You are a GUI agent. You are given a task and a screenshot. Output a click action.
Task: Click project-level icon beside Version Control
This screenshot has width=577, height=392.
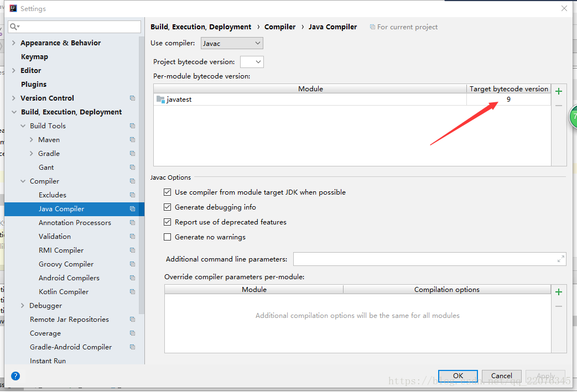tap(132, 98)
